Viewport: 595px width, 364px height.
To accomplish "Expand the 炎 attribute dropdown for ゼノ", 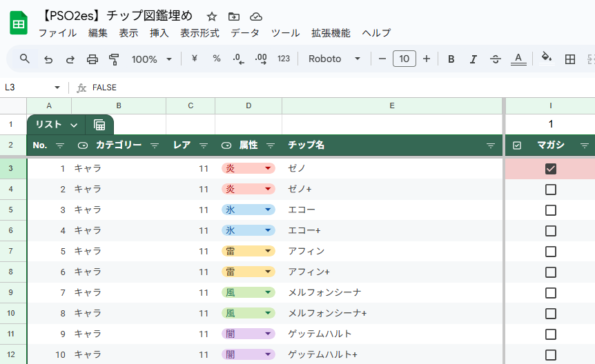I will pos(267,169).
